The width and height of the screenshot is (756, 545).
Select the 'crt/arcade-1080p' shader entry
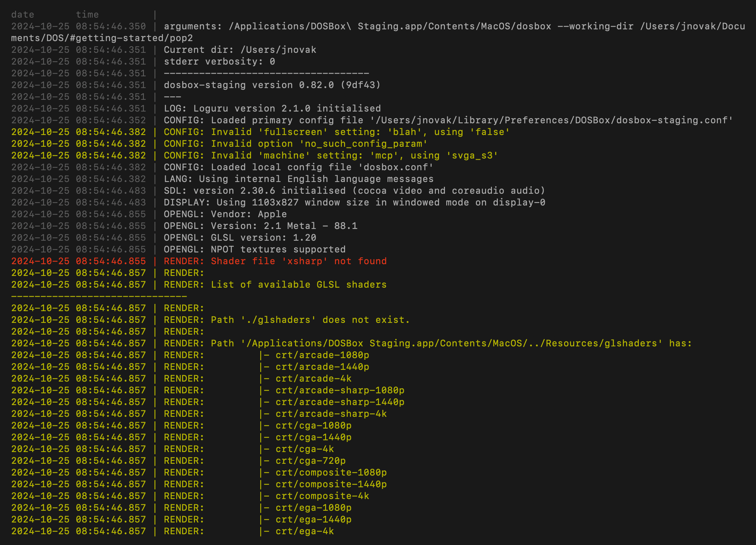click(x=322, y=356)
